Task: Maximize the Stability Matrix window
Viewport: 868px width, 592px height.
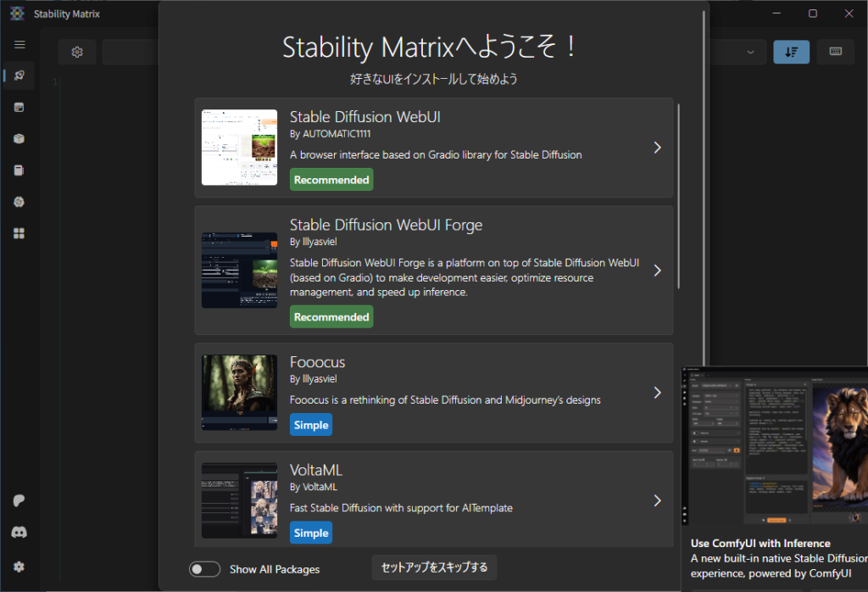Action: (x=813, y=14)
